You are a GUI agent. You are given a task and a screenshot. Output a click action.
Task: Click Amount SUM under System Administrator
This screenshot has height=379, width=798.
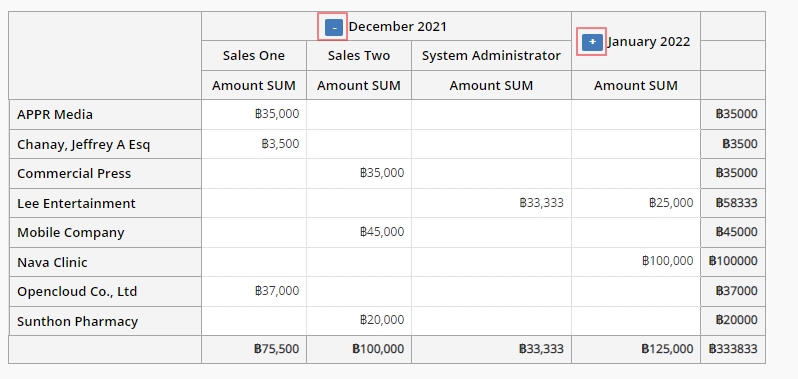491,85
